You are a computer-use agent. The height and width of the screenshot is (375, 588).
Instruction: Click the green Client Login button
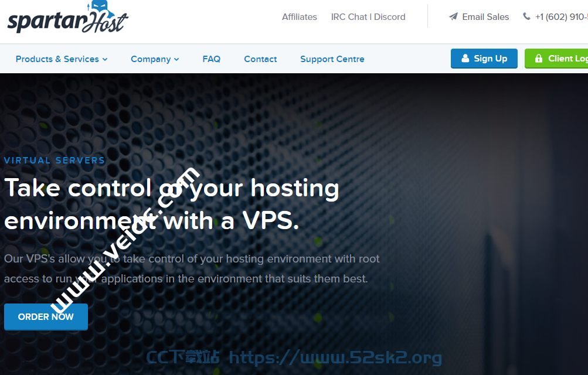click(556, 59)
